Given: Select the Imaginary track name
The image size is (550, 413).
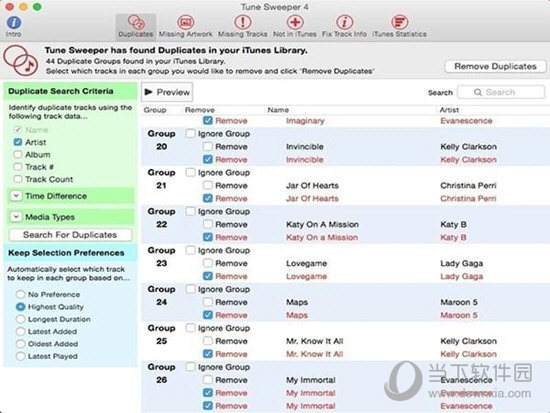Looking at the screenshot, I should pyautogui.click(x=305, y=120).
